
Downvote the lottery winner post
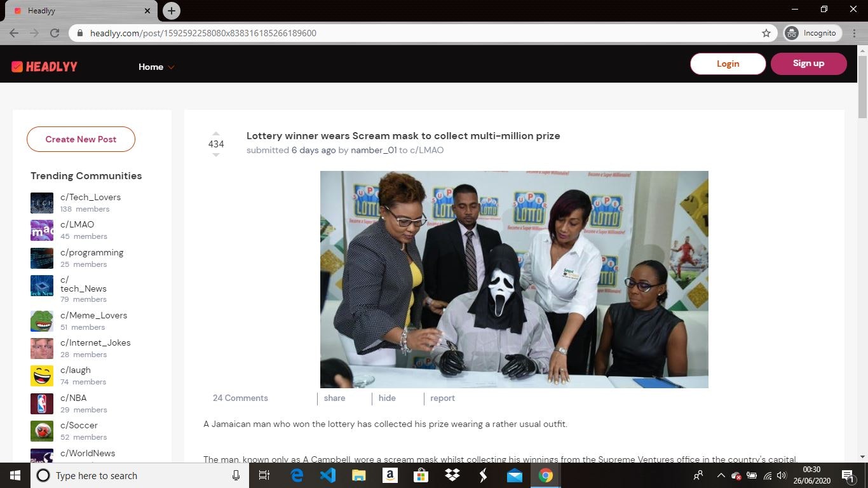coord(215,155)
